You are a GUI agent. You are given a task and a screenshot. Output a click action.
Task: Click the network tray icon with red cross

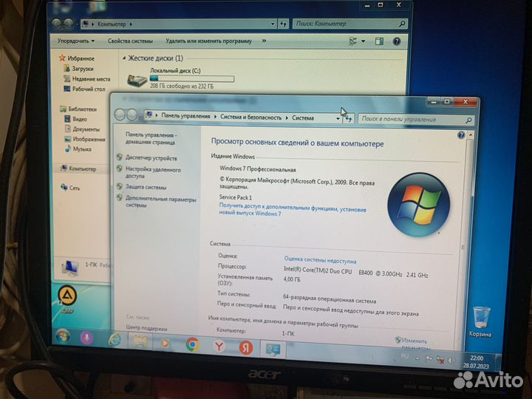(440, 360)
